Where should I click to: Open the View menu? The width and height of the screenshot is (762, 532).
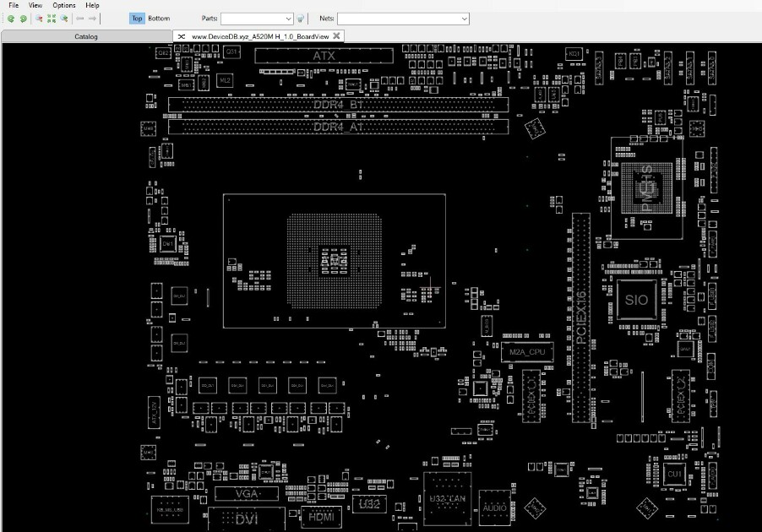click(x=35, y=5)
